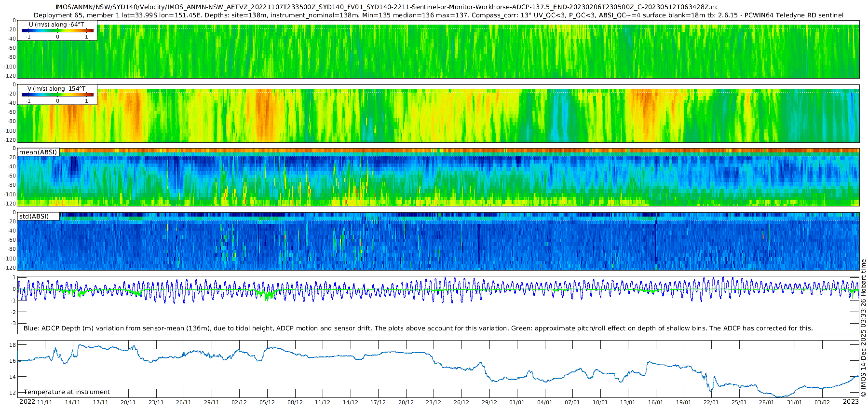
Task: Click the 18 tick on temperature axis
Action: coord(13,345)
